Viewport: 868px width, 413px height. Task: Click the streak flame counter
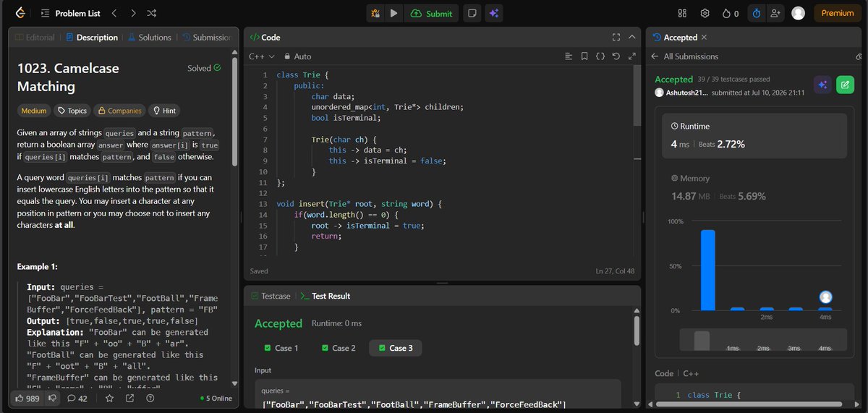(x=731, y=13)
